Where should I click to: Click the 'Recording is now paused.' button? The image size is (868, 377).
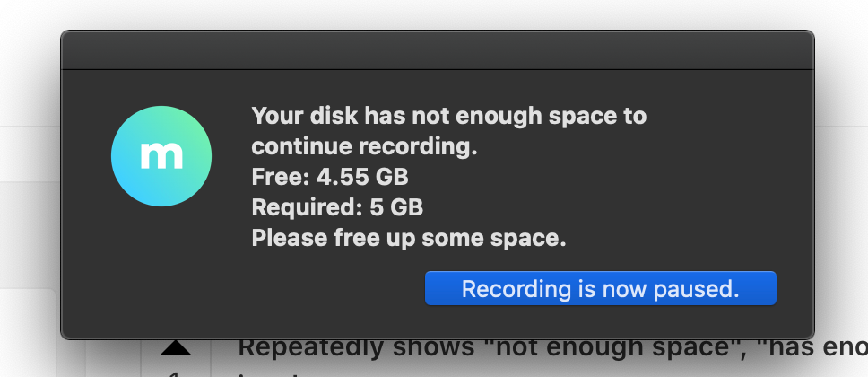(x=601, y=288)
